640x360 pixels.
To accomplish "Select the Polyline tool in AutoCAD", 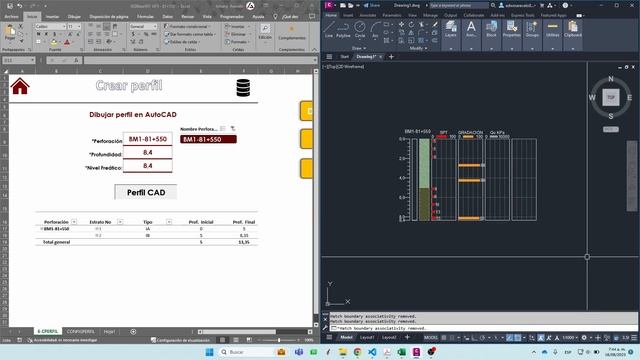I will pos(343,30).
